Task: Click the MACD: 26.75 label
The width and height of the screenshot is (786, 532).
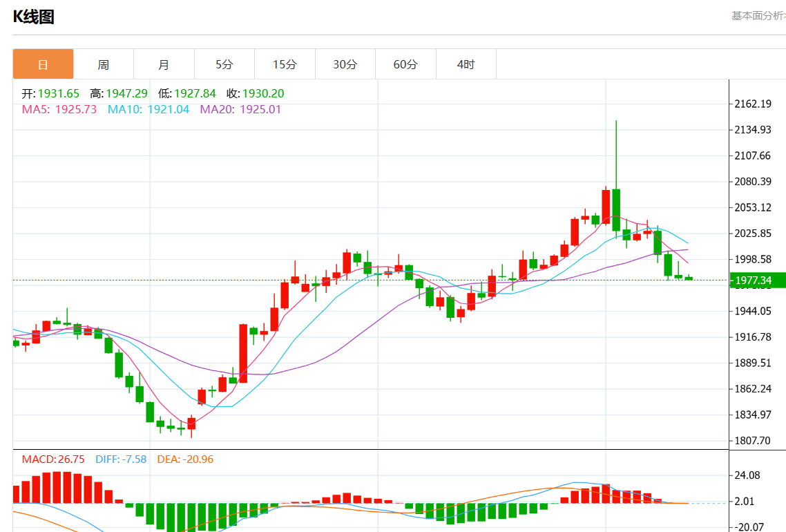Action: click(x=53, y=459)
